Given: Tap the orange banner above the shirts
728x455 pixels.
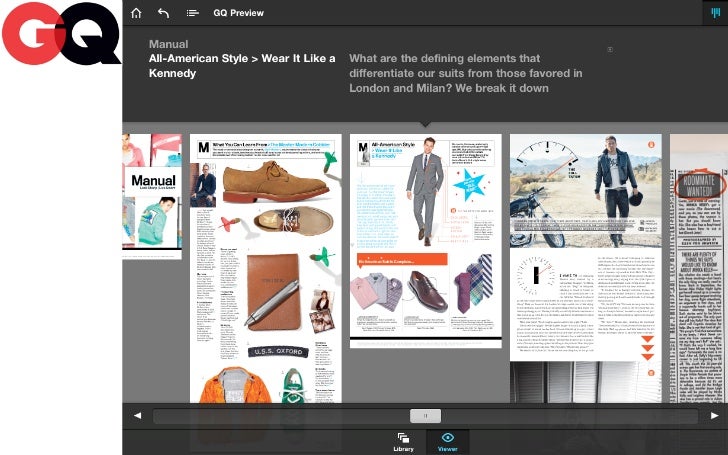Looking at the screenshot, I should click(402, 260).
